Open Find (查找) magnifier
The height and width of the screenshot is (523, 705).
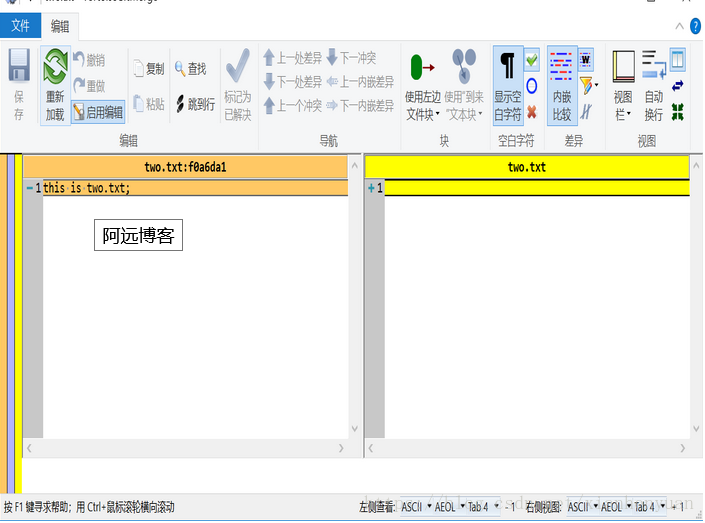[191, 68]
